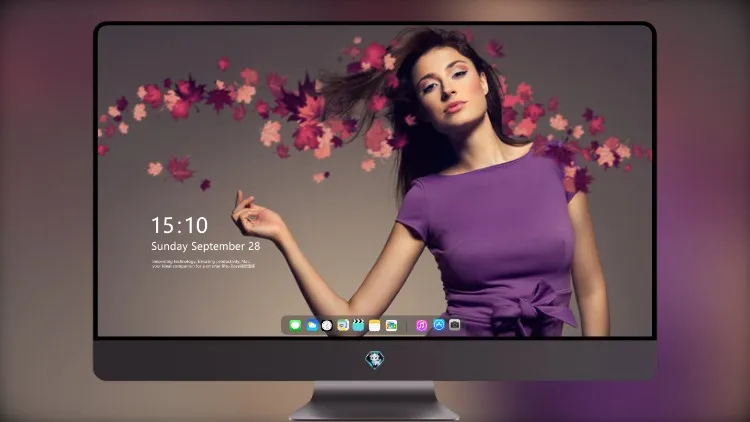Launch the pink Music app in the dock
The width and height of the screenshot is (750, 422).
click(x=421, y=326)
